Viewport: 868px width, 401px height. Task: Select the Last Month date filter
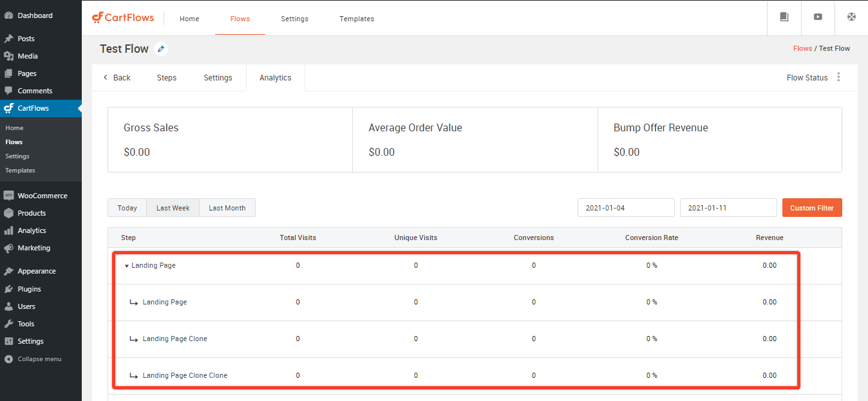[227, 208]
